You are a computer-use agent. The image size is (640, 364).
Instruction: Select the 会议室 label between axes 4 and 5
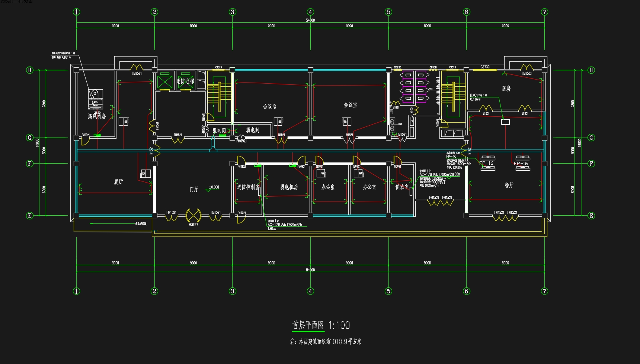click(350, 105)
